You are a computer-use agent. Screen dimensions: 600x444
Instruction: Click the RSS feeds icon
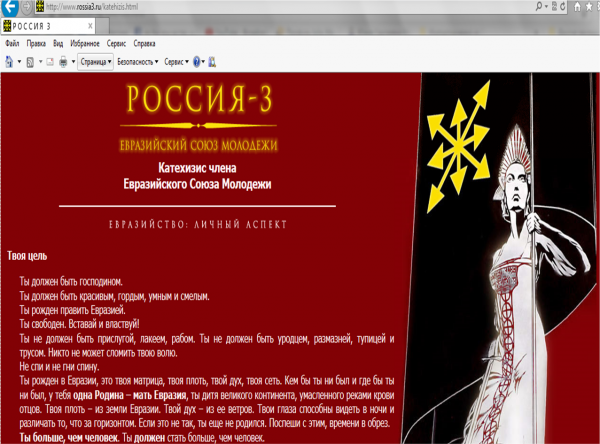(x=30, y=62)
